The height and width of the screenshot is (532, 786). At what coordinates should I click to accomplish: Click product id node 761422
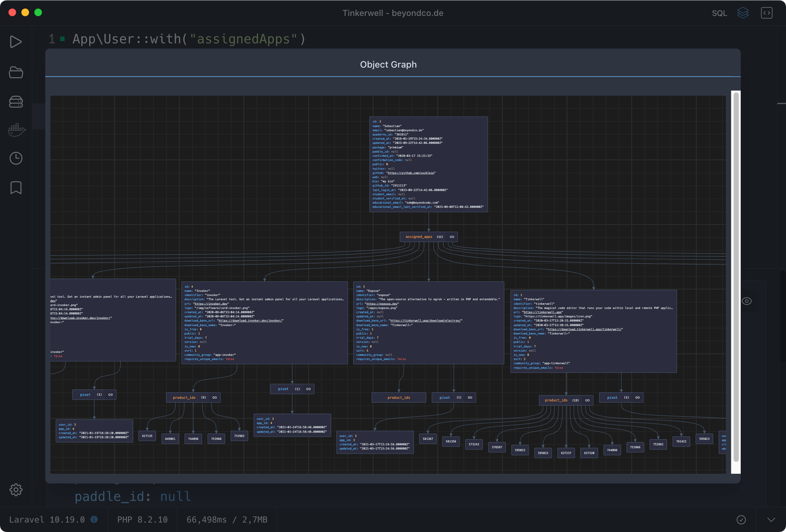(x=681, y=442)
